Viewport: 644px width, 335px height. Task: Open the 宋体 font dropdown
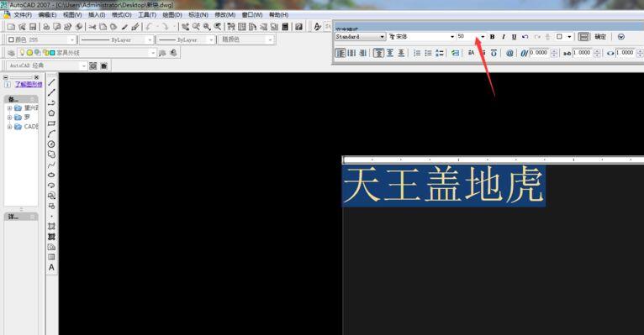click(452, 36)
